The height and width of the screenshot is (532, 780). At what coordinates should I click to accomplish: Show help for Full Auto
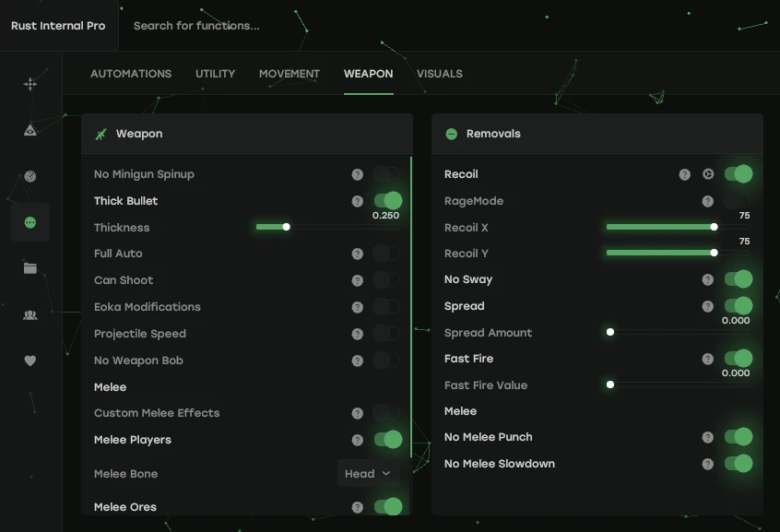[x=357, y=254]
